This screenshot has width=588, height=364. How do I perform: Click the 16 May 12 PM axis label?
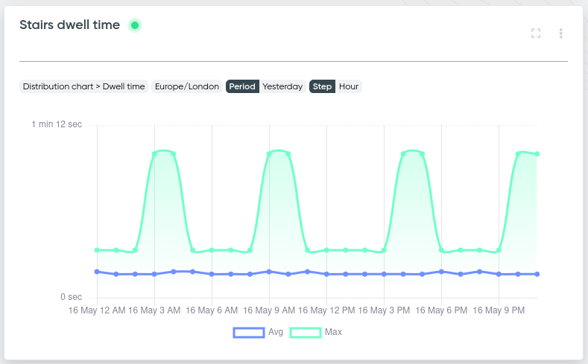click(x=326, y=310)
